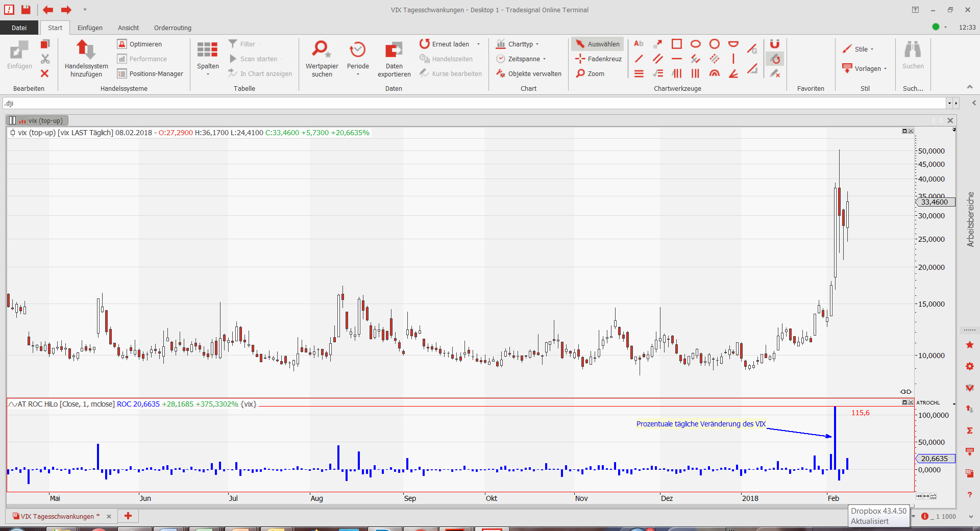Open the Zeitspanne dropdown
Image resolution: width=980 pixels, height=531 pixels.
[523, 59]
